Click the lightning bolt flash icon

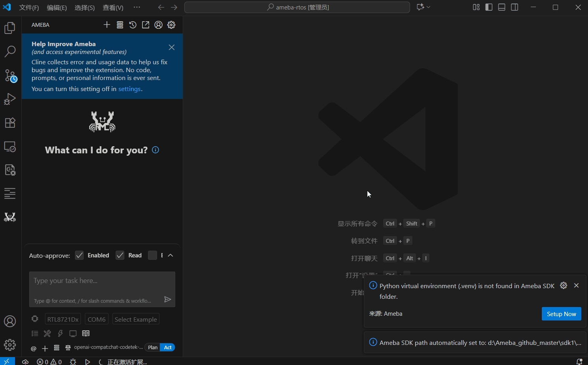coord(60,333)
